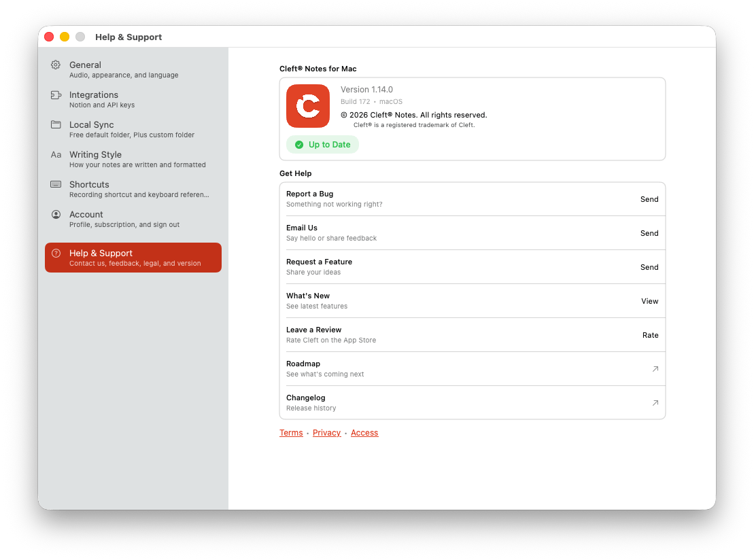Close the window with the red button

49,37
